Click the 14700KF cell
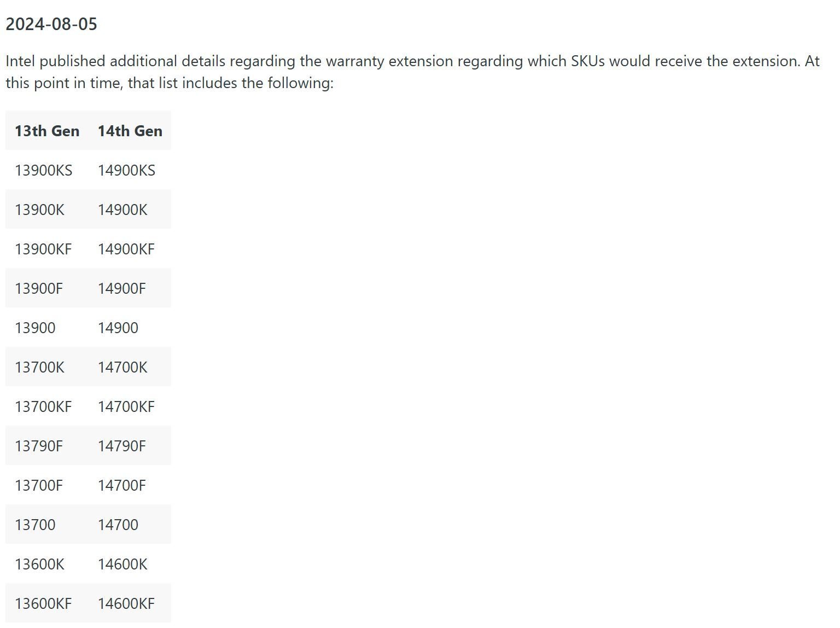The image size is (840, 628). coord(126,406)
